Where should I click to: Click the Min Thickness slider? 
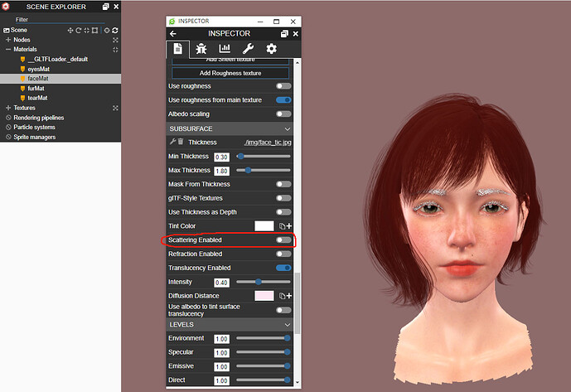pos(264,157)
